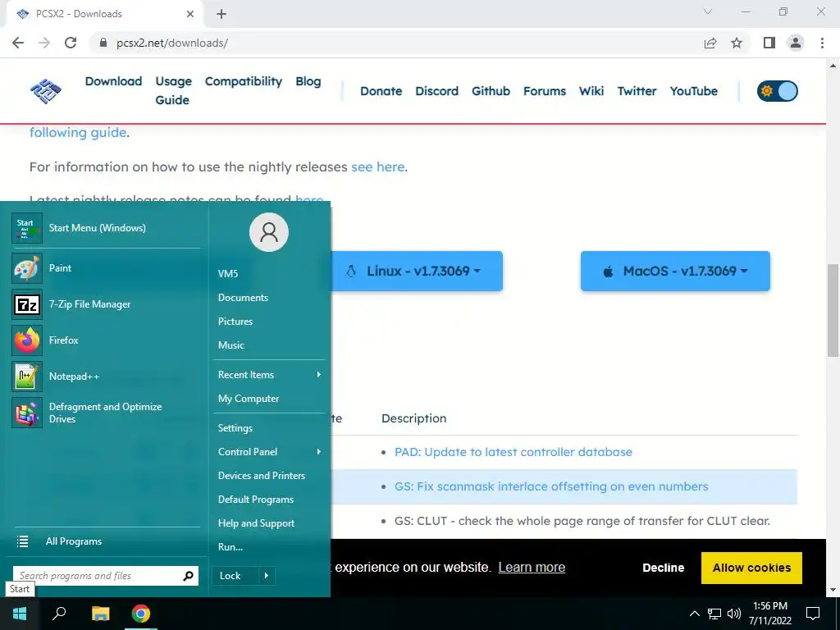Screen dimensions: 840x630
Task: Click Allow cookies button
Action: click(x=751, y=568)
